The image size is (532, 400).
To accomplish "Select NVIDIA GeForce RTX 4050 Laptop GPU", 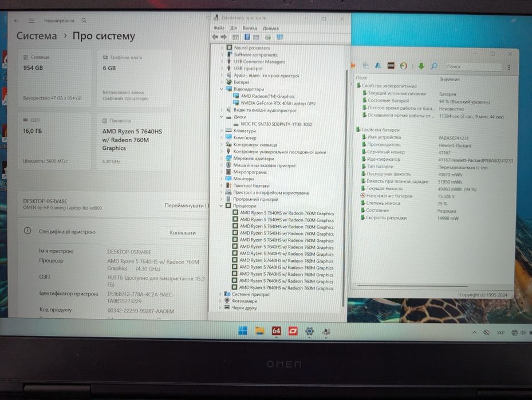I will 278,104.
